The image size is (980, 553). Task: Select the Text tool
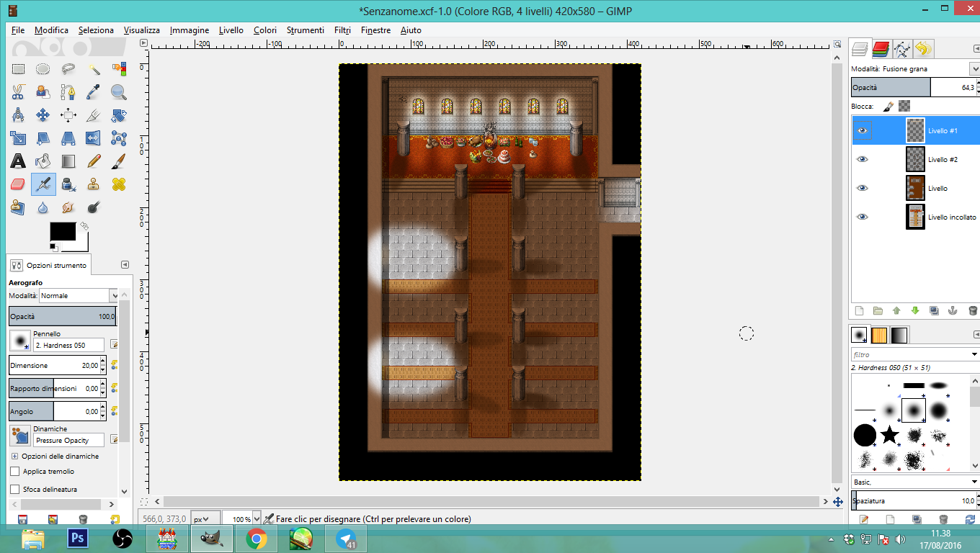[x=18, y=161]
